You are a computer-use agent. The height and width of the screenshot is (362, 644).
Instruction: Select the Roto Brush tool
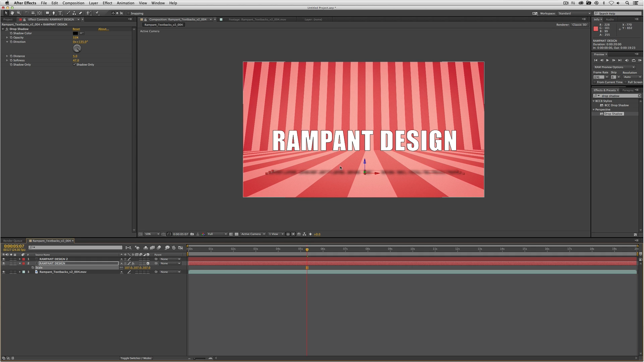[89, 13]
